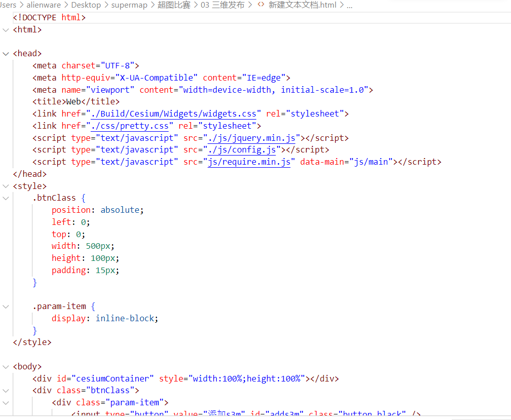This screenshot has height=420, width=511.
Task: Click the .param-item selector name
Action: (59, 307)
